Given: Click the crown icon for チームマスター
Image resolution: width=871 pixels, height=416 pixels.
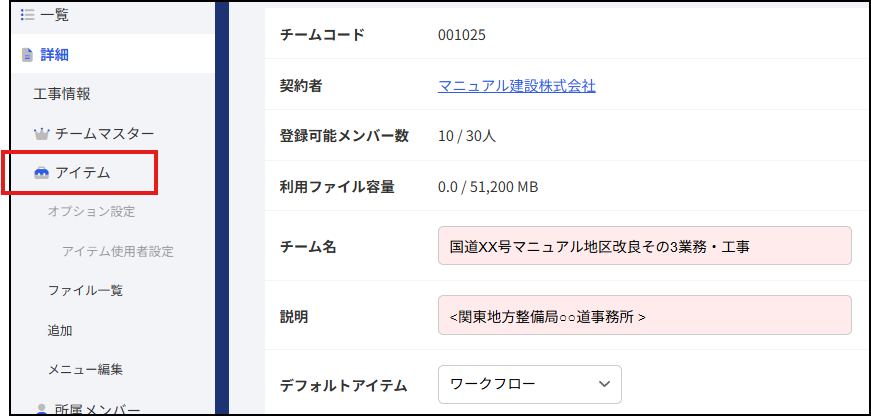Looking at the screenshot, I should tap(42, 134).
